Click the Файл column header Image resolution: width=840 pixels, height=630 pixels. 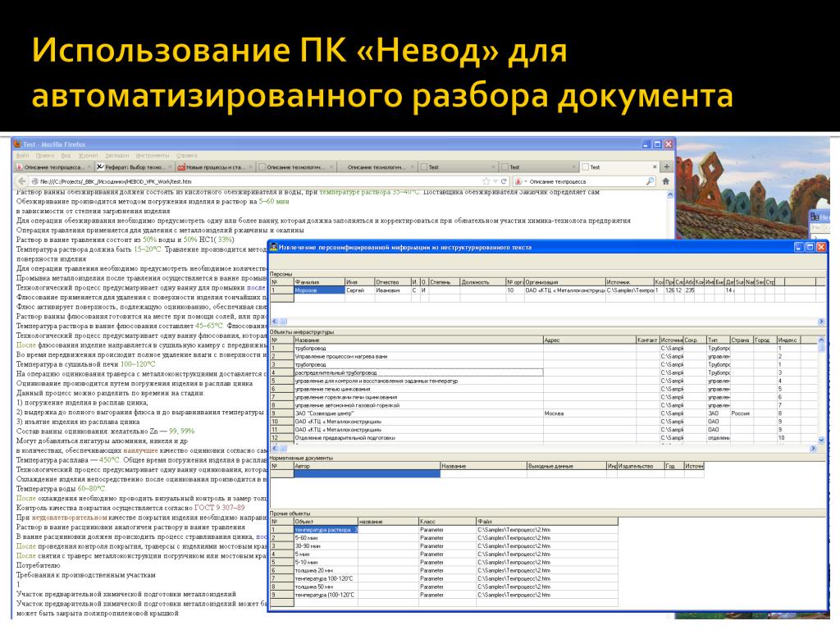pyautogui.click(x=547, y=521)
